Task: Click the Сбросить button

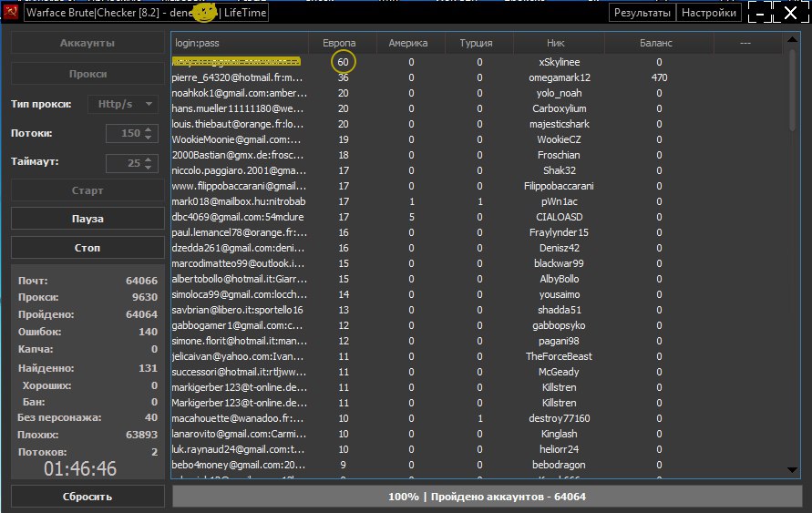Action: tap(87, 497)
